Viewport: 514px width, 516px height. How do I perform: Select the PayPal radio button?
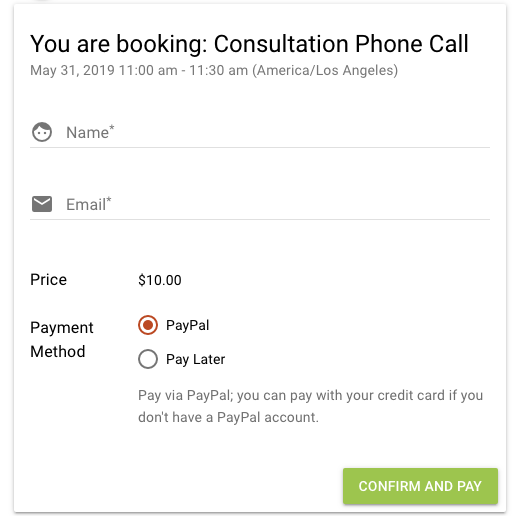coord(148,325)
